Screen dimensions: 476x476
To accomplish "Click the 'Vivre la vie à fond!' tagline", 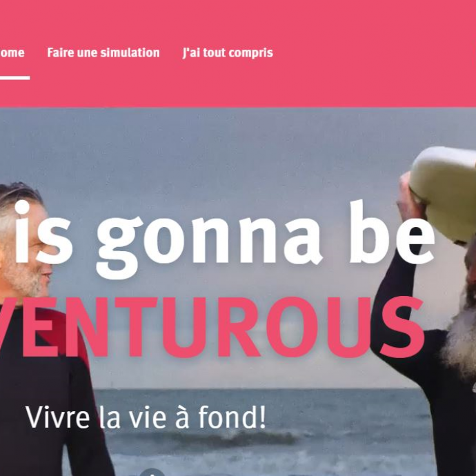I will tap(146, 417).
